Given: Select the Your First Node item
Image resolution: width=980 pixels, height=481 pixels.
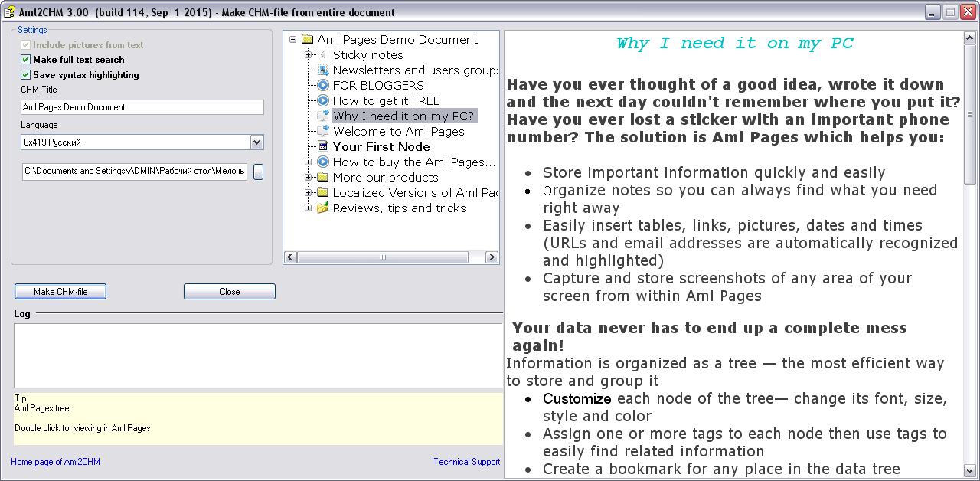Looking at the screenshot, I should 381,147.
